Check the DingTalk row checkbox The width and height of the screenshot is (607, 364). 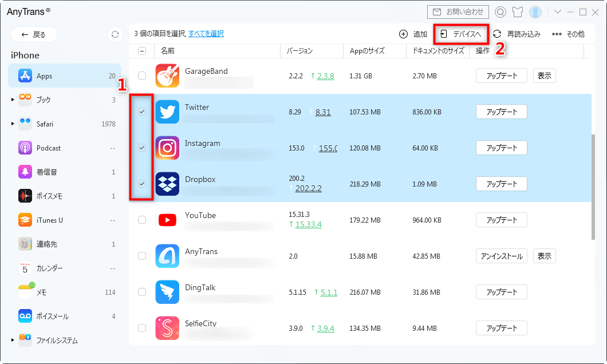tap(142, 292)
